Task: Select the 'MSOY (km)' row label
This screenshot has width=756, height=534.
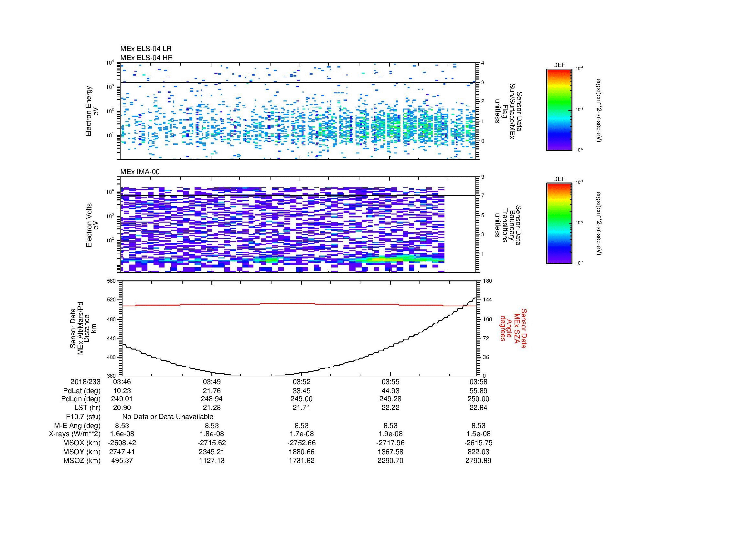Action: coord(82,452)
